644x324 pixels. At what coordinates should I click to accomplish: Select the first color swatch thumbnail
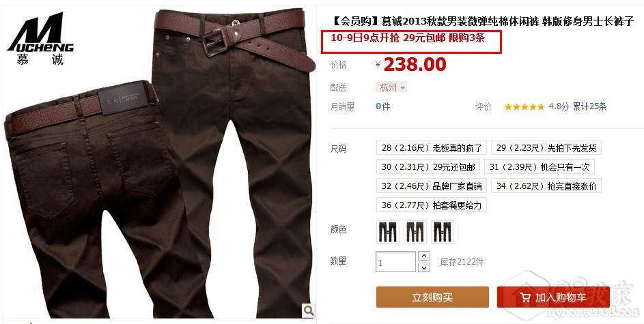click(x=388, y=232)
